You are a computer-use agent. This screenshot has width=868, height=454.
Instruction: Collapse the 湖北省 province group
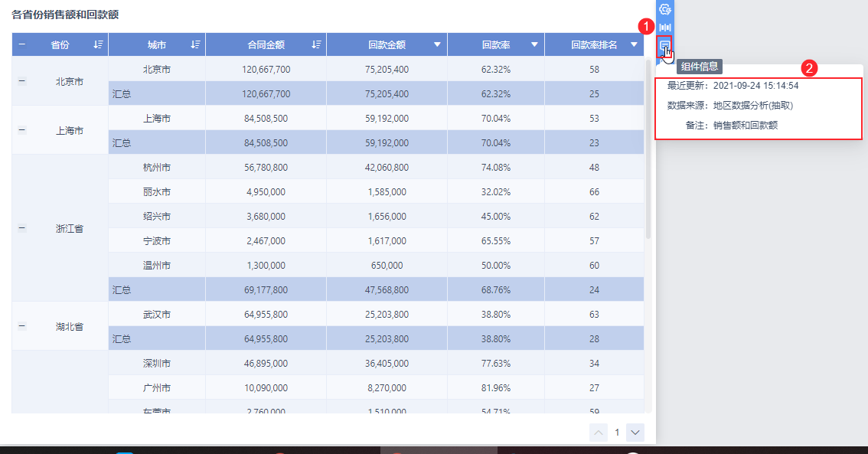(21, 326)
